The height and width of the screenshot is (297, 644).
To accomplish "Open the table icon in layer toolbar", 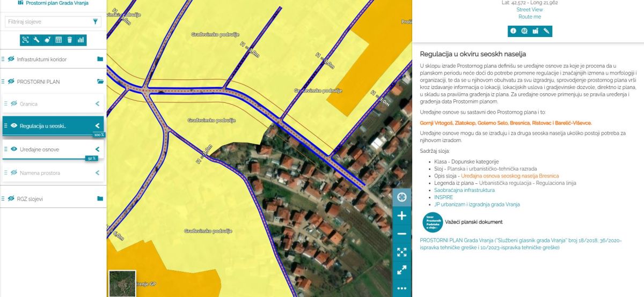I will 59,40.
